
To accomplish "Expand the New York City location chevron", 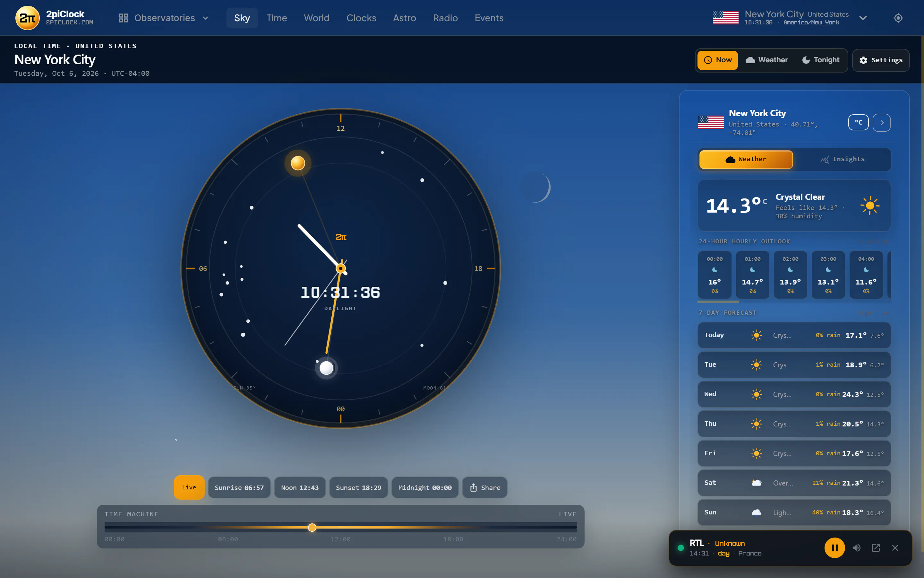I will pyautogui.click(x=863, y=18).
